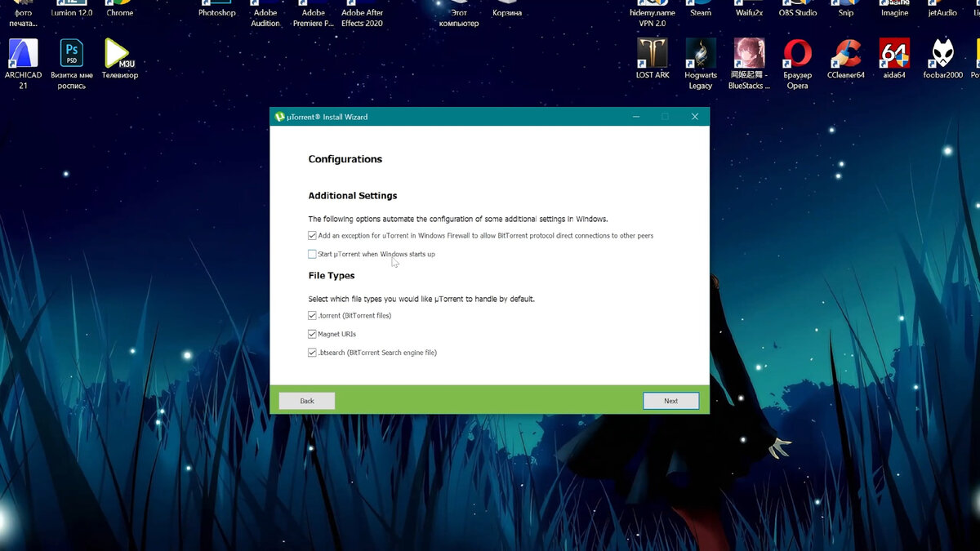Launch the CCleaner64 desktop icon

point(846,59)
